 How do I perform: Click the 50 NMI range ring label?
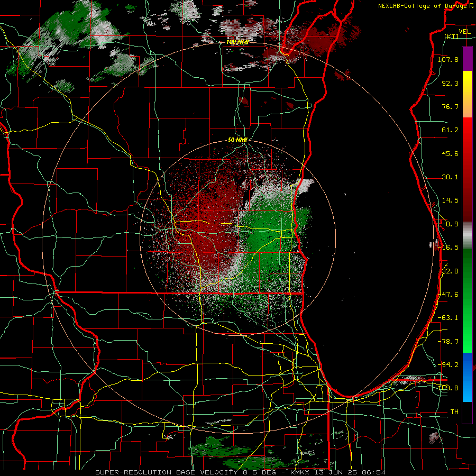tap(237, 140)
